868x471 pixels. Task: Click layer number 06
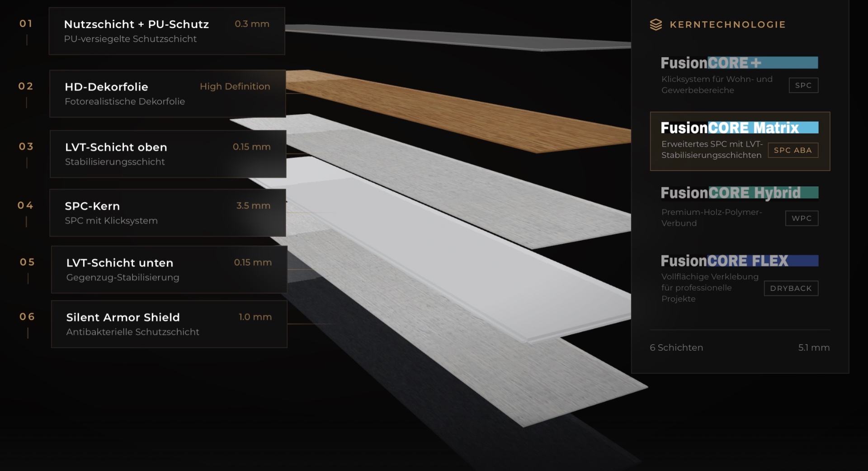[27, 317]
